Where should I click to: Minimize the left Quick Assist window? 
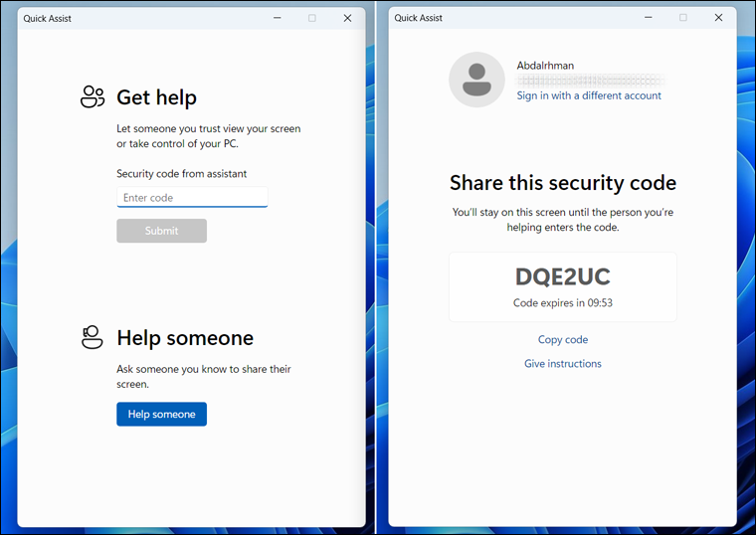pos(278,18)
